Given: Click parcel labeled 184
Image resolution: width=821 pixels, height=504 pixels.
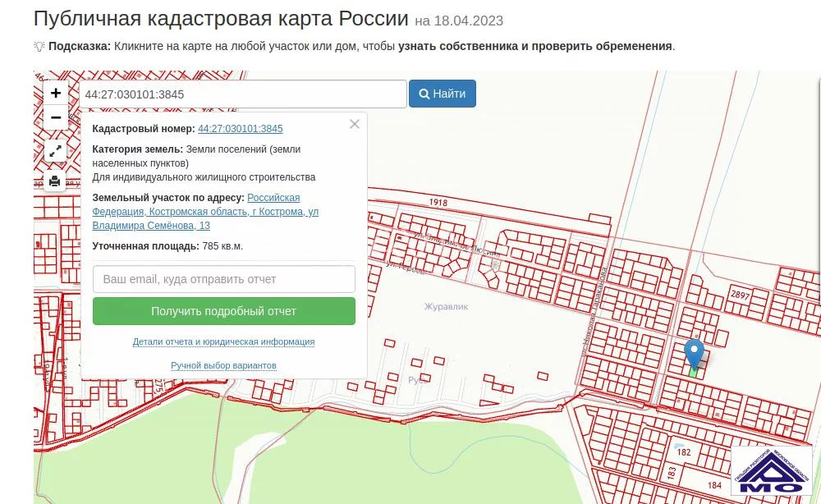Looking at the screenshot, I should click(714, 486).
